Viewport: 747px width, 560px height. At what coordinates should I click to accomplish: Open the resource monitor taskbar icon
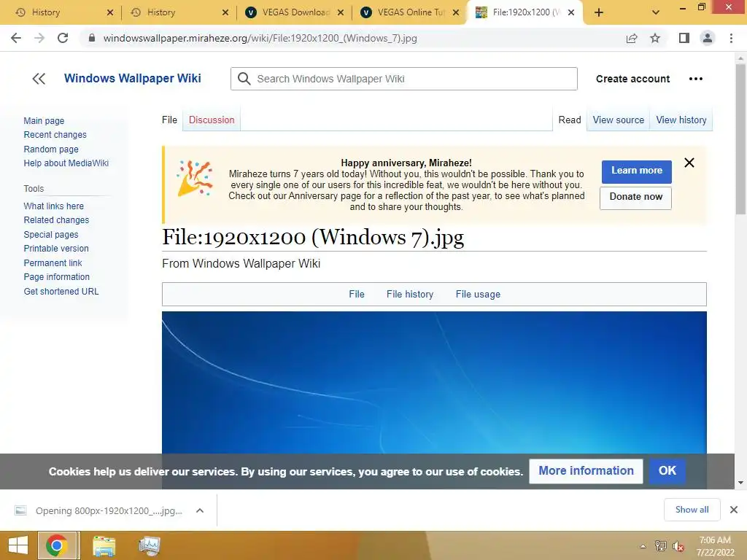point(150,545)
